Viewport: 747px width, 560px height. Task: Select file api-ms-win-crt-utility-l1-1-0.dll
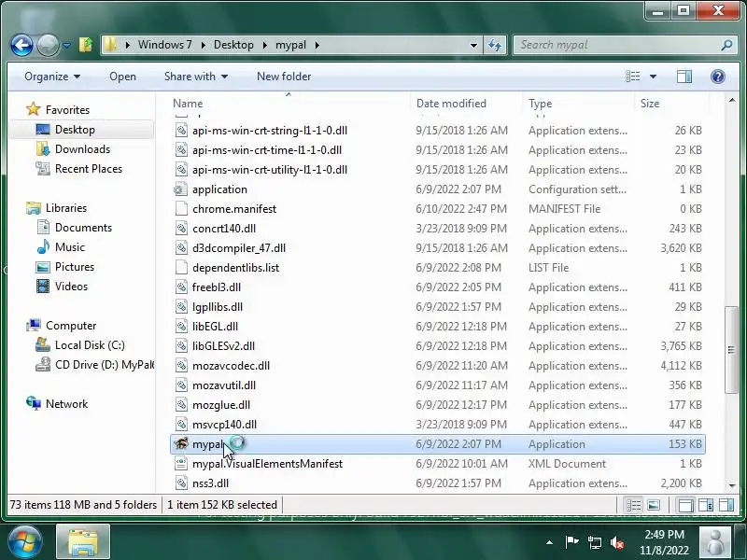coord(270,170)
